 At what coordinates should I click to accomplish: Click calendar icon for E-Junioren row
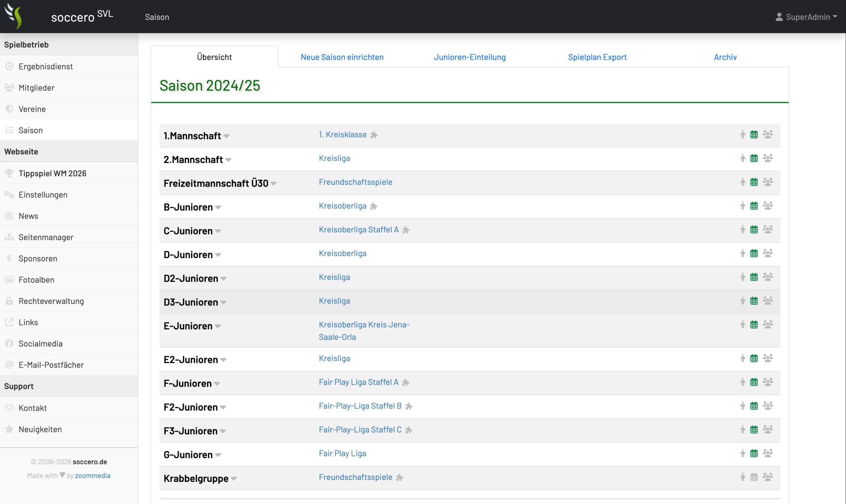754,325
